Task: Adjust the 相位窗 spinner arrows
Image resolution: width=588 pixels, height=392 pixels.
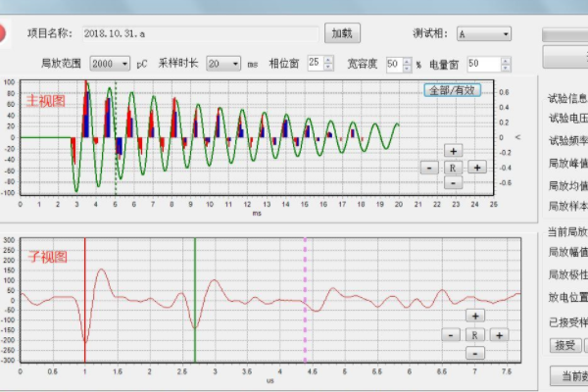Action: click(x=328, y=63)
